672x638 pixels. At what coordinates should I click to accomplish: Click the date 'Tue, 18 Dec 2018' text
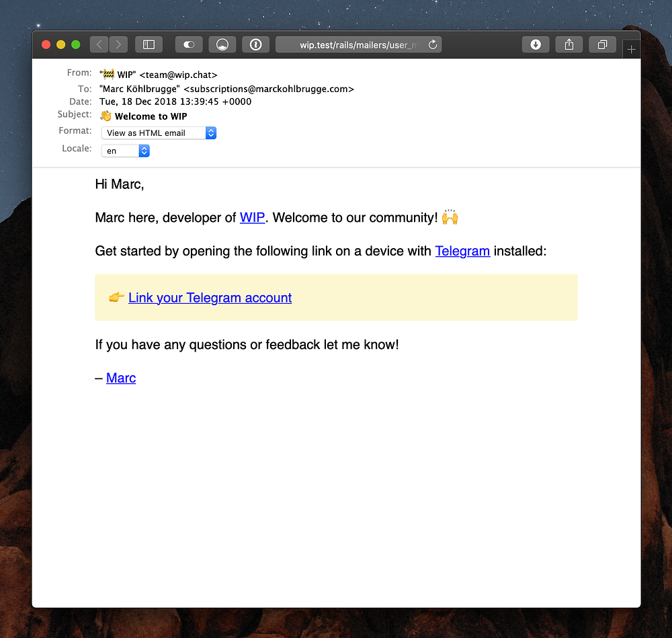(x=138, y=102)
